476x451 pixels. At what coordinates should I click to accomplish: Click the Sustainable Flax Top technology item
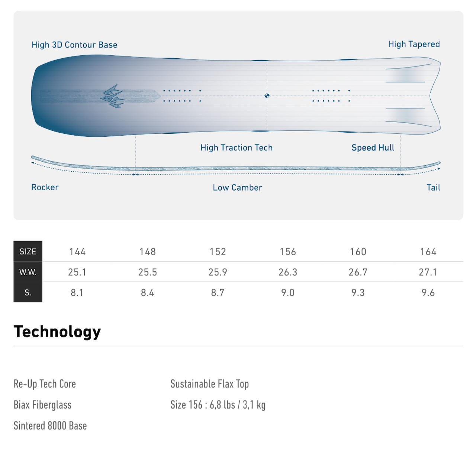pos(210,384)
